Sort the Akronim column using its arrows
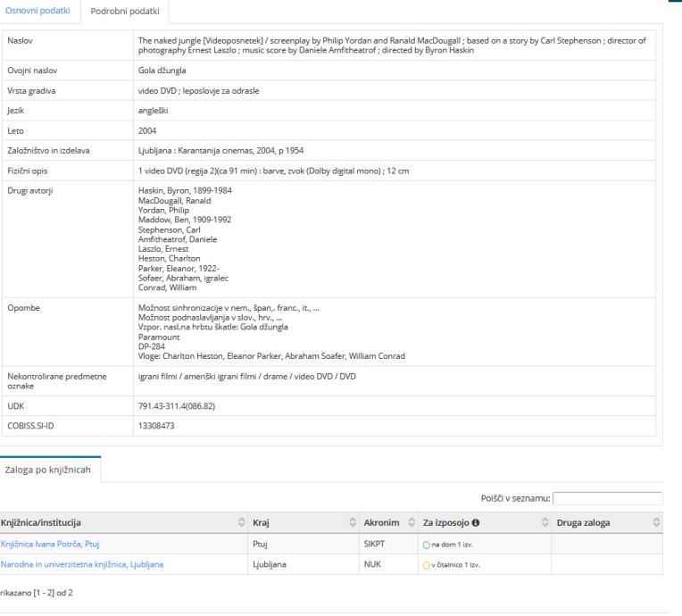 click(x=412, y=522)
